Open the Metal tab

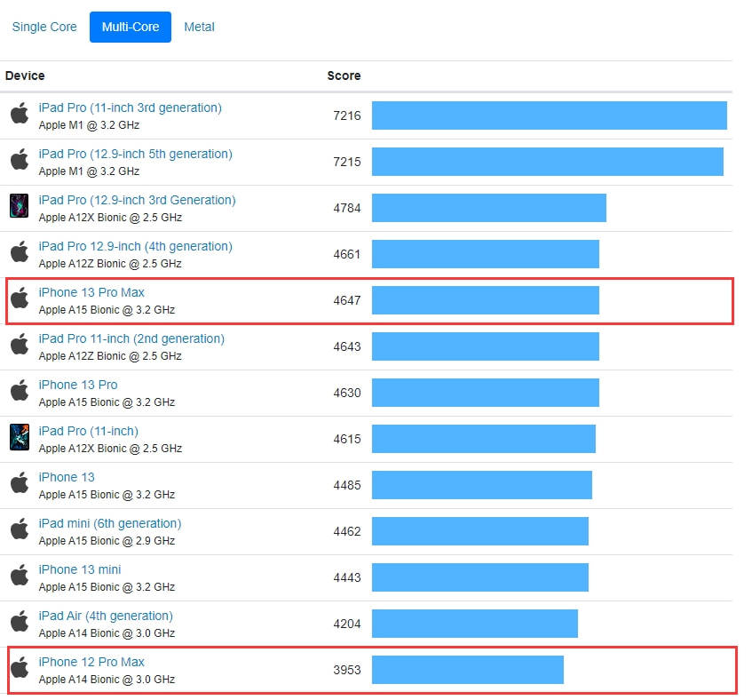pyautogui.click(x=200, y=27)
